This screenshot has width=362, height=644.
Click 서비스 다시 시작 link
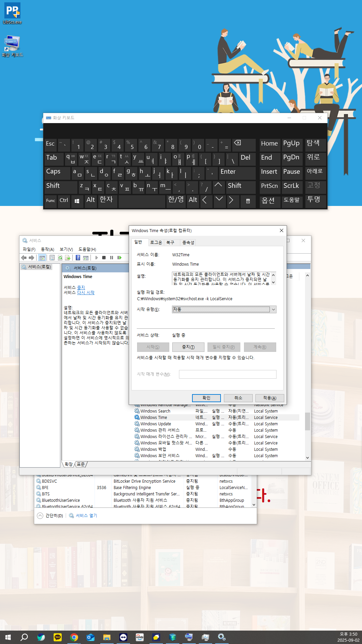coord(86,292)
